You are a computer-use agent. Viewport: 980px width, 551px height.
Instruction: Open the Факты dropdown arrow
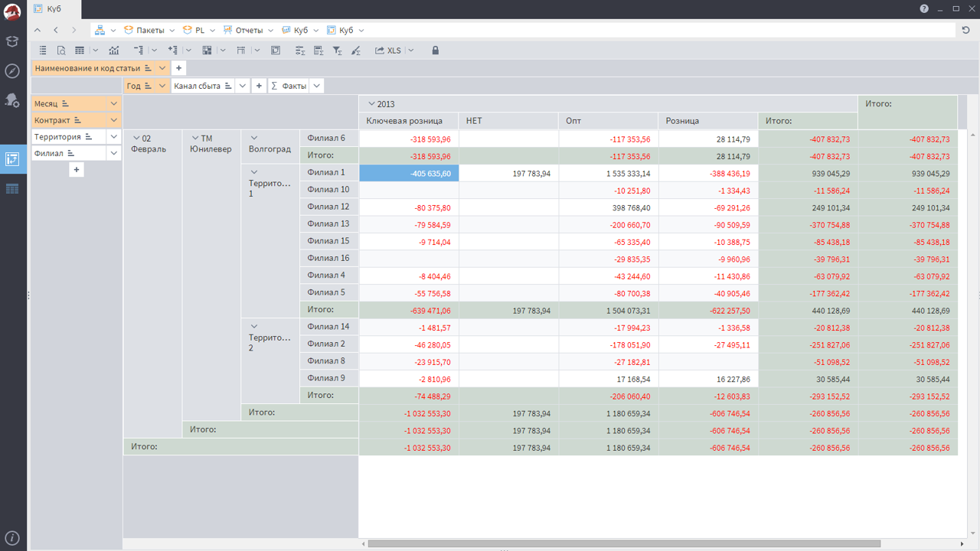coord(316,86)
